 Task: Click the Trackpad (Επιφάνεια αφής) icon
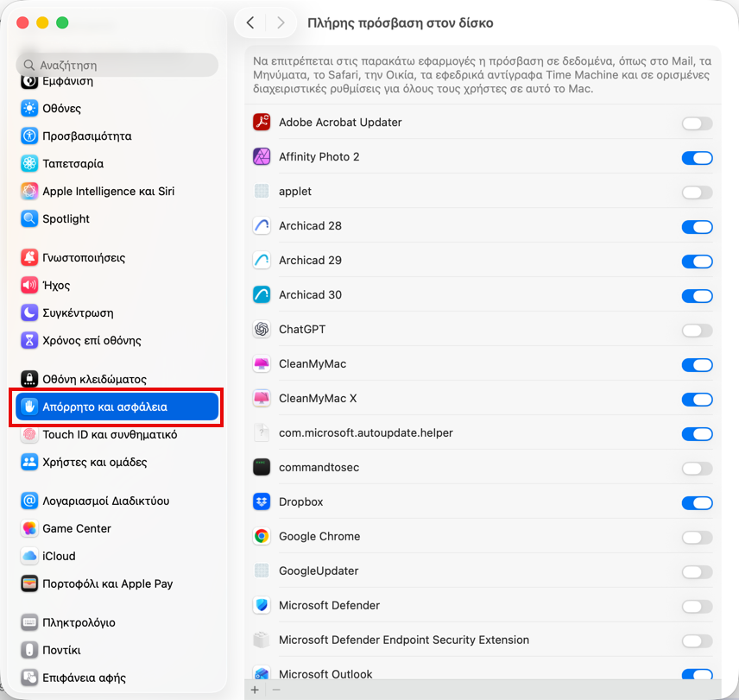pyautogui.click(x=29, y=678)
